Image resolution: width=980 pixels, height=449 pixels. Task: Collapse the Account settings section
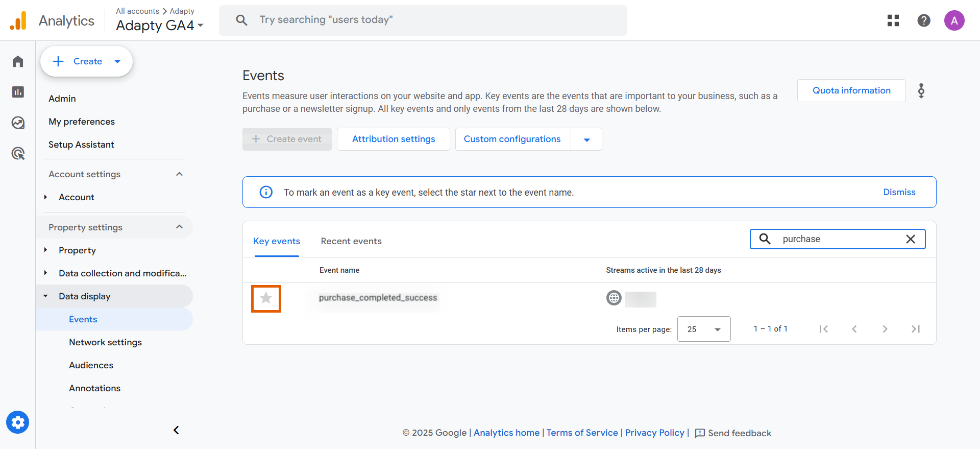coord(179,174)
